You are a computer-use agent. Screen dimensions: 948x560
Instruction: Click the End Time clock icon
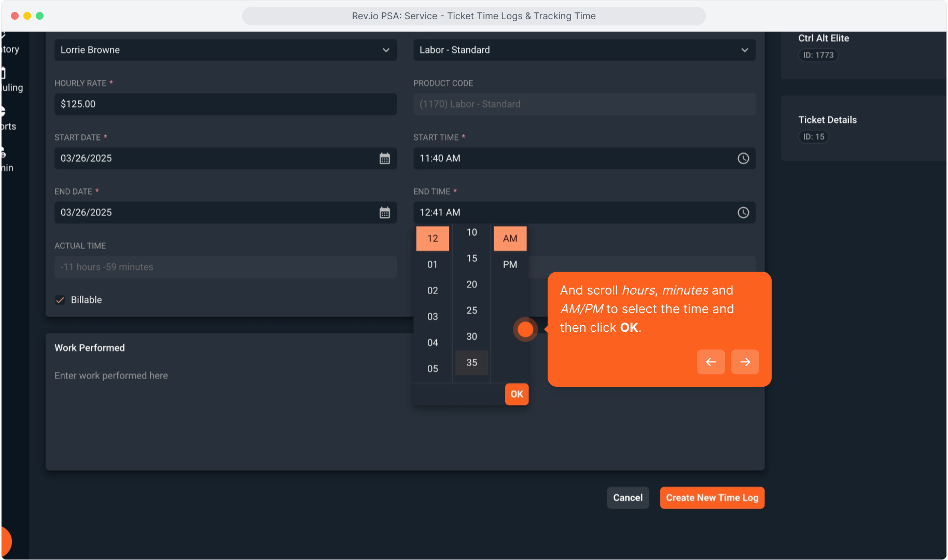(x=743, y=213)
